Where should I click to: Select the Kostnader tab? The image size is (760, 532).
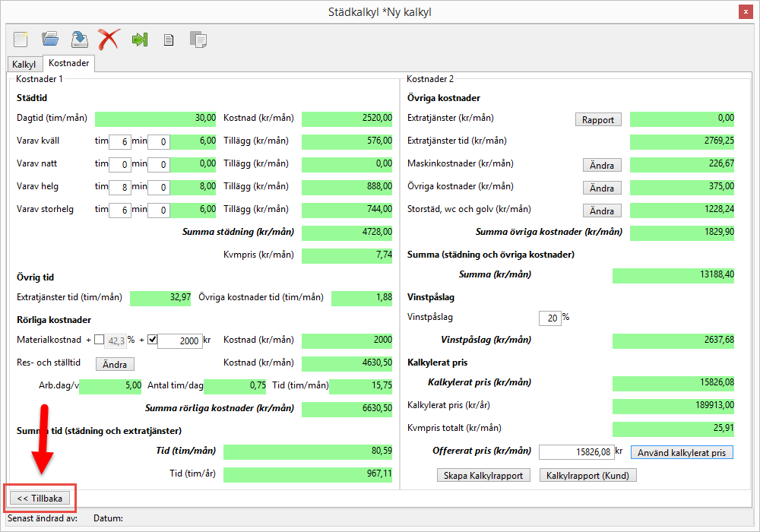(69, 64)
